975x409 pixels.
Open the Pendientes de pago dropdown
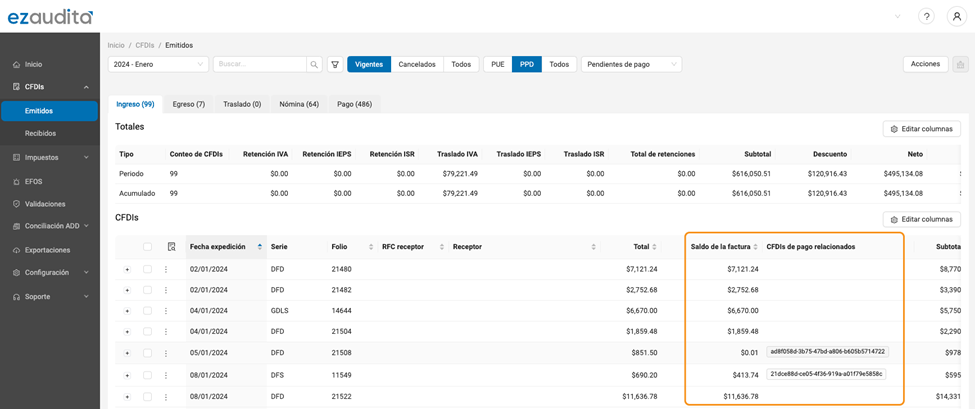(x=631, y=65)
